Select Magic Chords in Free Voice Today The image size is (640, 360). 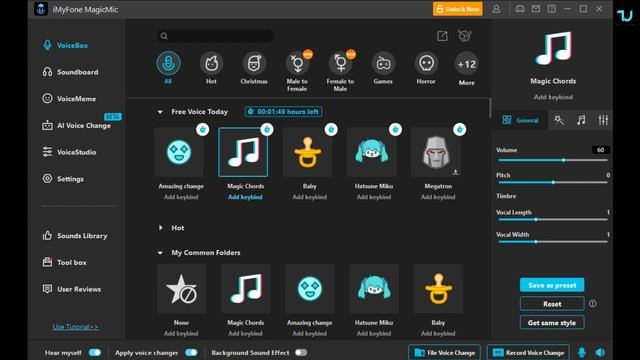pyautogui.click(x=243, y=152)
